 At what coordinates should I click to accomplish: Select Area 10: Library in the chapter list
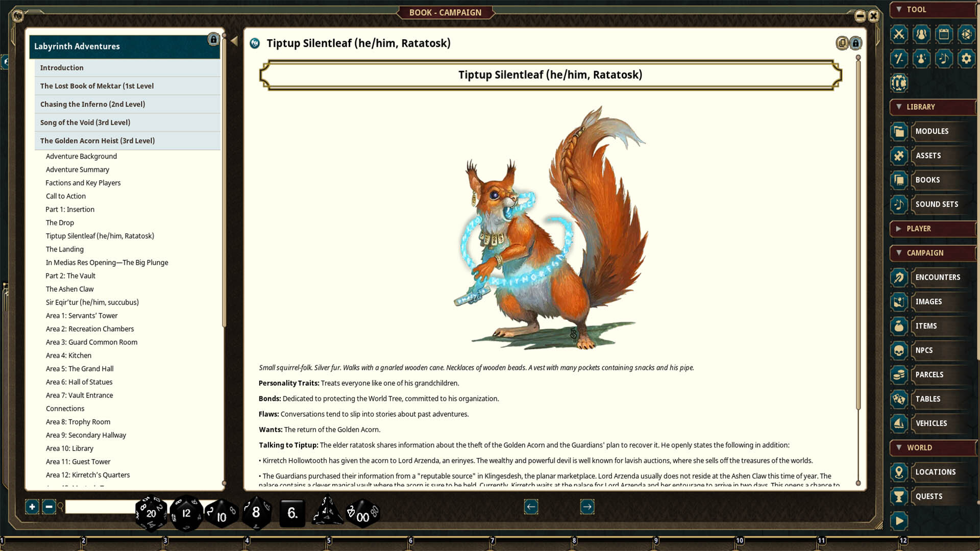(69, 448)
